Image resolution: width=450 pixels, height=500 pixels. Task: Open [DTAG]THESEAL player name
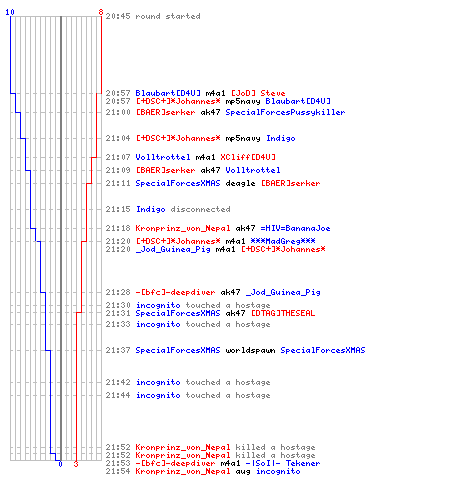tap(283, 313)
